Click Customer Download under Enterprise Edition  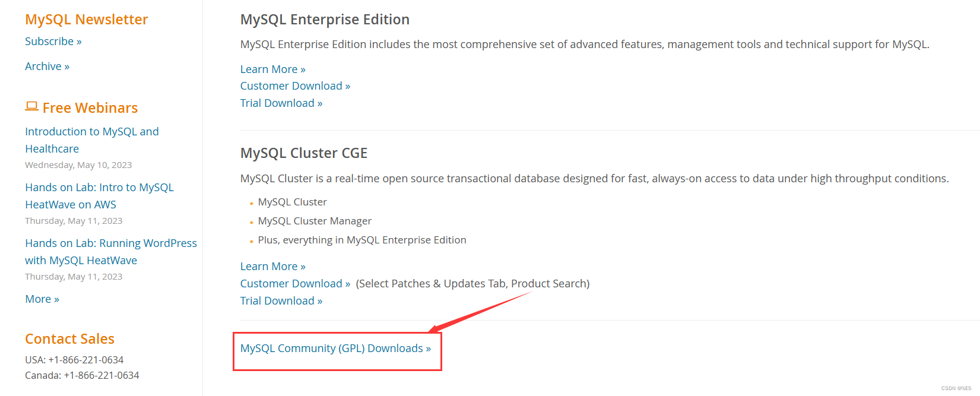point(295,86)
